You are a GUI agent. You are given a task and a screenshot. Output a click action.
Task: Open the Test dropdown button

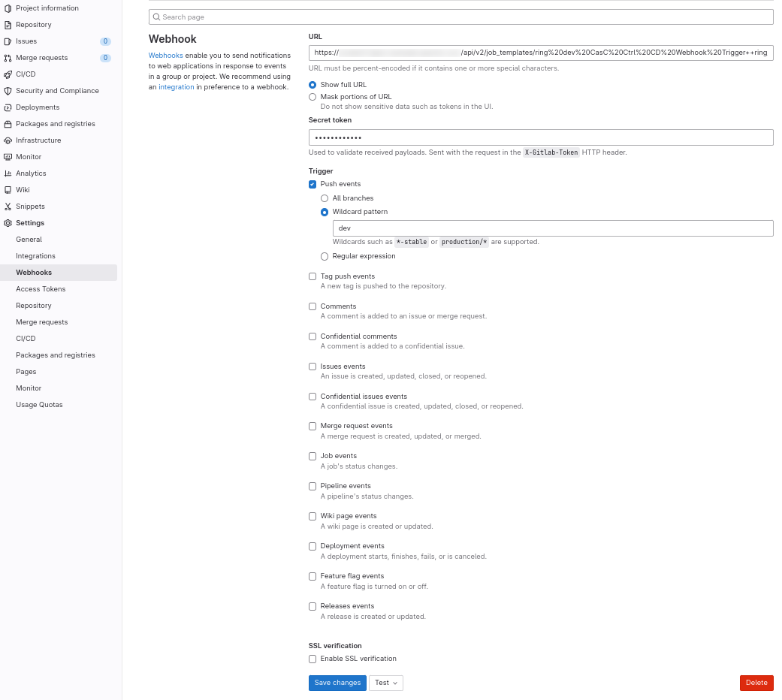tap(385, 683)
